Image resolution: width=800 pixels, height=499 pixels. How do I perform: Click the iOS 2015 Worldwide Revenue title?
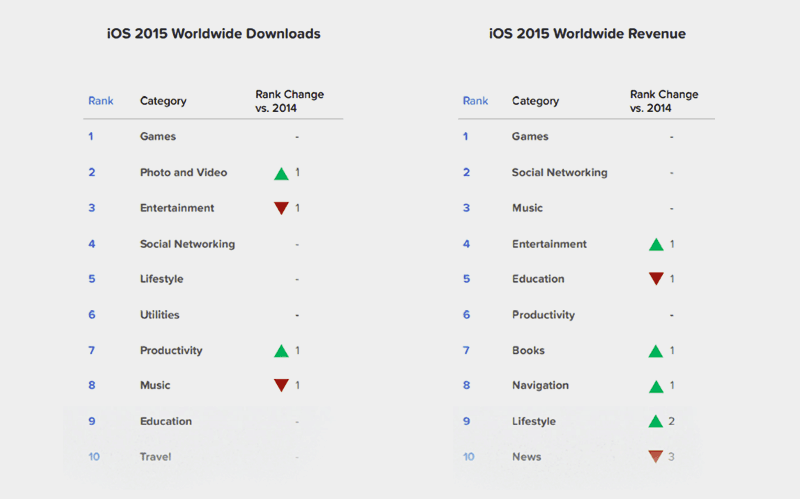(x=587, y=34)
